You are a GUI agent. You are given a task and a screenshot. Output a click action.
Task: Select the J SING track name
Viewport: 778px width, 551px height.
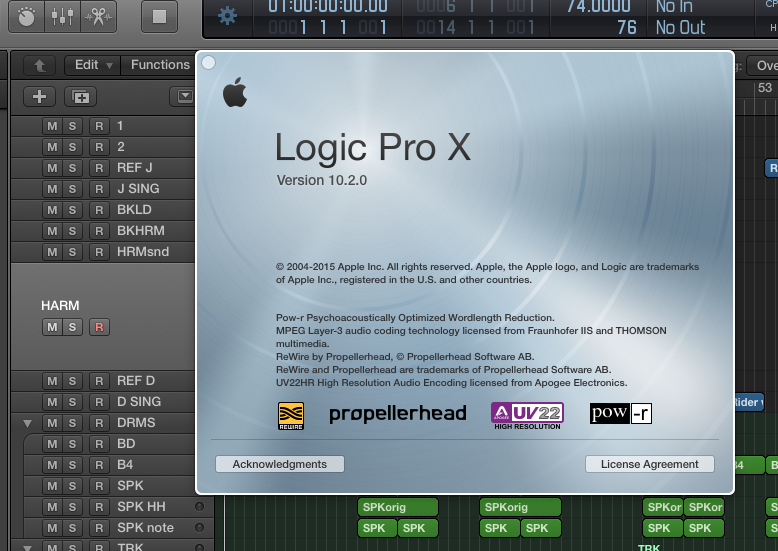tap(138, 189)
